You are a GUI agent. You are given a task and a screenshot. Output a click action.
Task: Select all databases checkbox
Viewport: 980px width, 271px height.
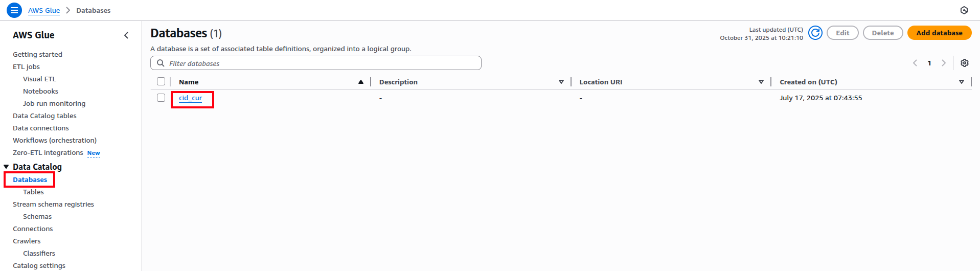(161, 82)
